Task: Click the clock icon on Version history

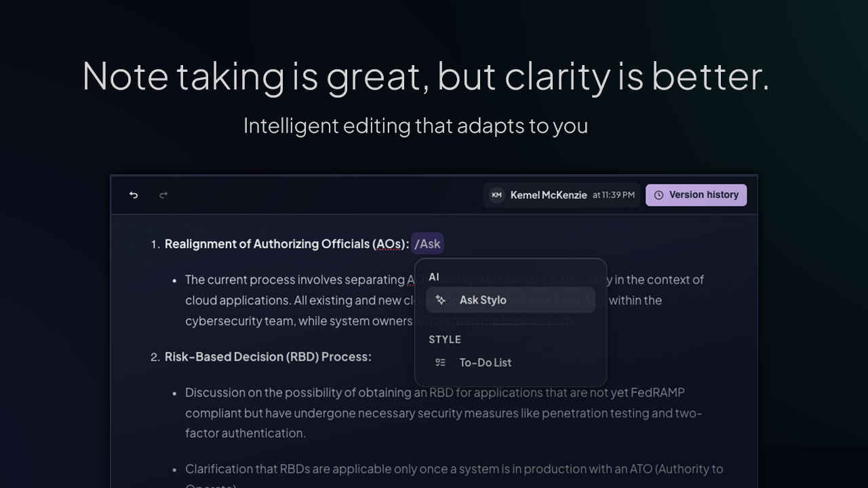Action: [658, 195]
